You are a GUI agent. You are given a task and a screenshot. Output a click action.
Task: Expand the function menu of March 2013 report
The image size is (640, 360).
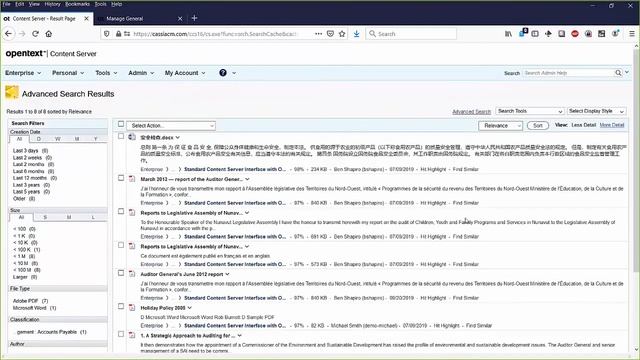point(247,179)
